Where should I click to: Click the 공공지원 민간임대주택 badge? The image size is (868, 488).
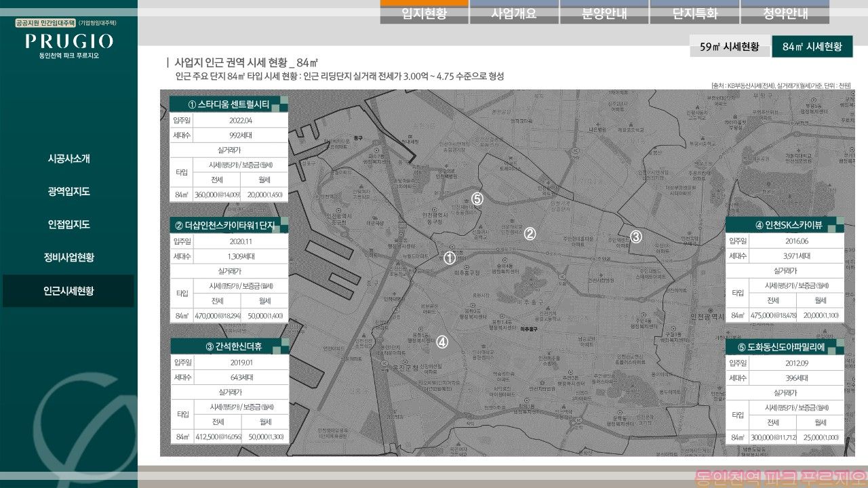pos(46,23)
